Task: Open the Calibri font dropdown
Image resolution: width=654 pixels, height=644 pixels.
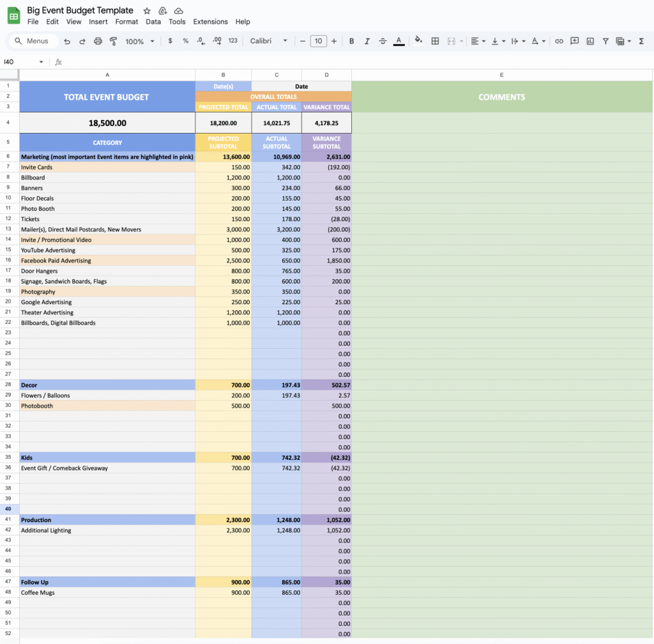Action: click(x=269, y=41)
